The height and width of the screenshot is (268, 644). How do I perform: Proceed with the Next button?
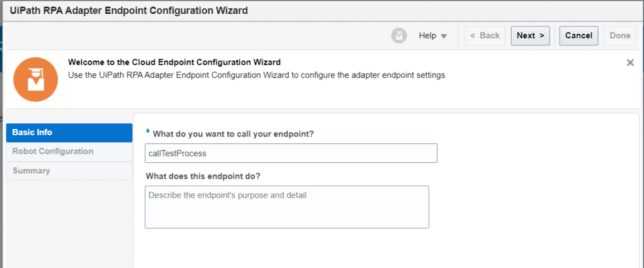click(531, 36)
